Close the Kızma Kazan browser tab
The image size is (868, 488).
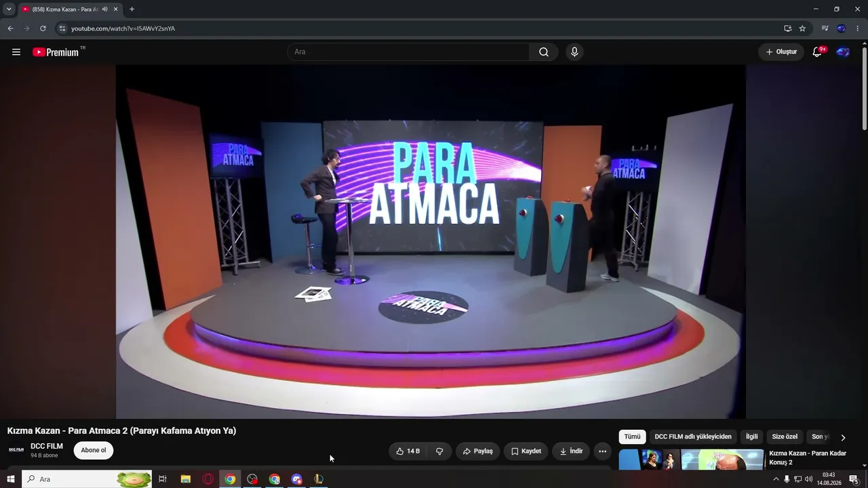(116, 9)
